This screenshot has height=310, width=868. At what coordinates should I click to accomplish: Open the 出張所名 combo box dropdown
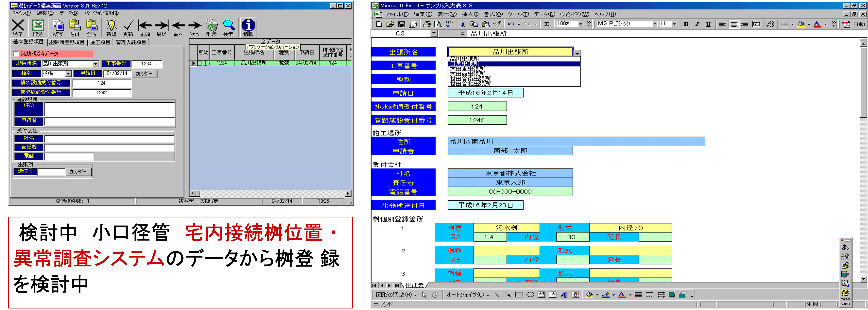(96, 64)
